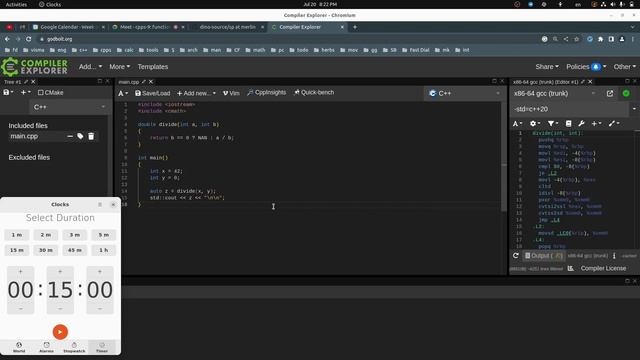Click the compiler pop-out icon
This screenshot has width=640, height=360.
[x=610, y=93]
